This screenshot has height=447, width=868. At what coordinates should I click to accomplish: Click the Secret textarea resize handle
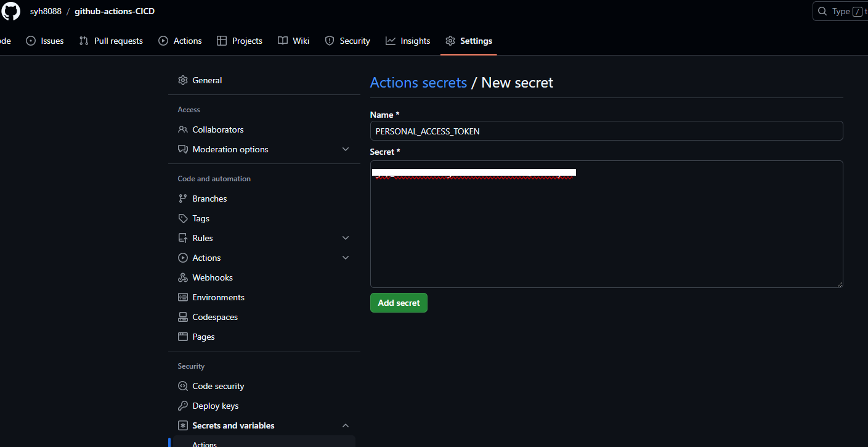[x=839, y=284]
